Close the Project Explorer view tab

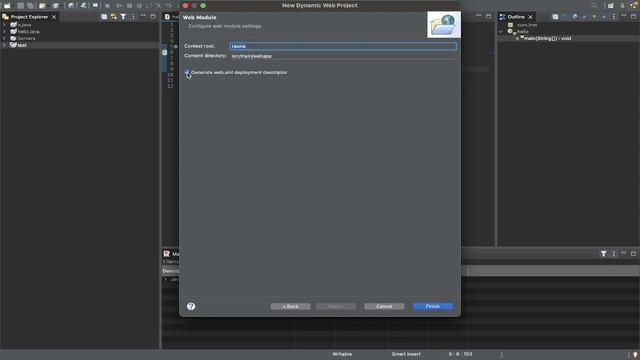coord(54,17)
